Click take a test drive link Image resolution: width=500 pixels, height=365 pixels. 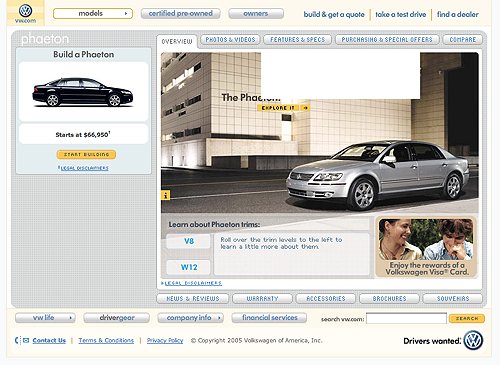(401, 14)
